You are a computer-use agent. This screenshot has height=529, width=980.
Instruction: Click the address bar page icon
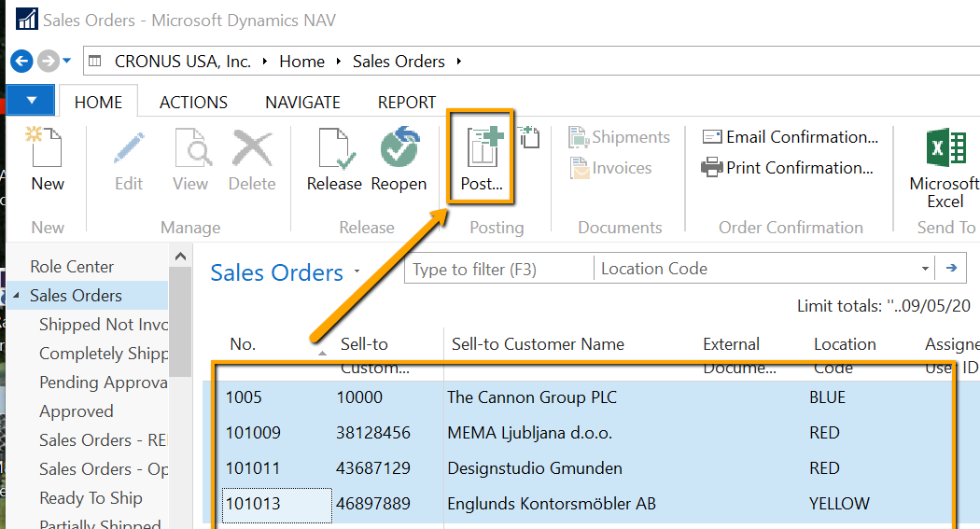coord(95,62)
